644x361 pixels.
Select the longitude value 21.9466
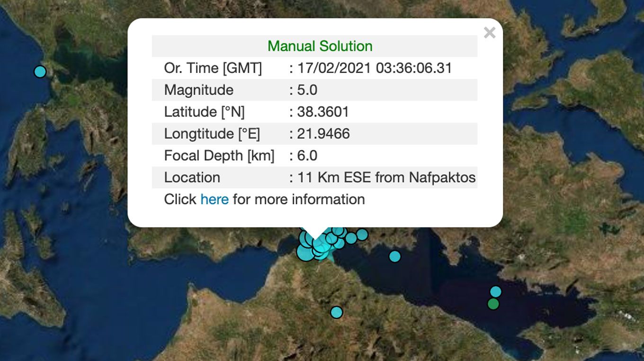pyautogui.click(x=323, y=134)
